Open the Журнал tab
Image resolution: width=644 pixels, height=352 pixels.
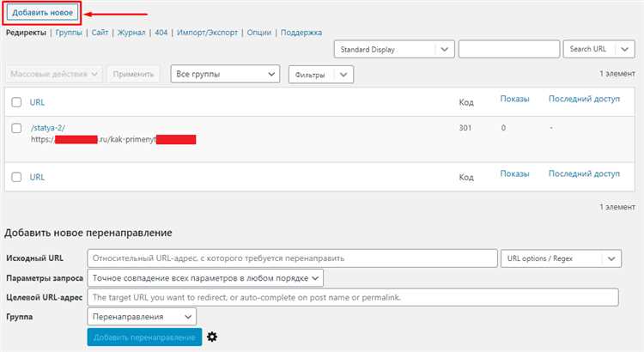coord(131,33)
